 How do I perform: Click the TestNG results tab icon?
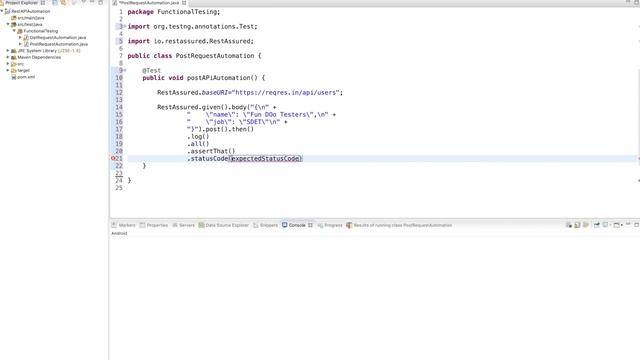[349, 225]
